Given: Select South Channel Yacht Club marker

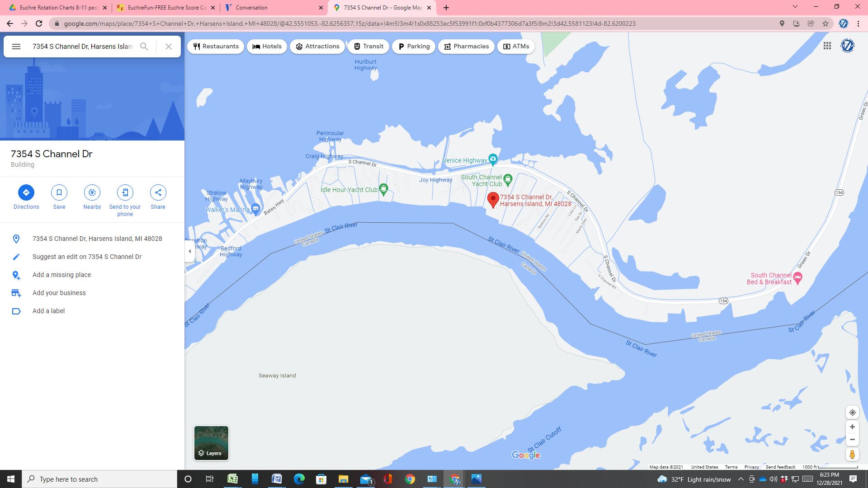Looking at the screenshot, I should [x=508, y=180].
